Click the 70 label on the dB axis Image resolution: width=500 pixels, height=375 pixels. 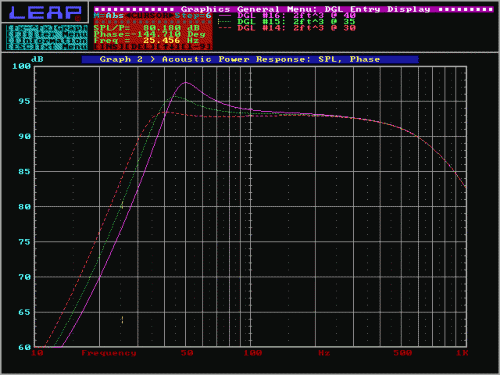pos(25,277)
